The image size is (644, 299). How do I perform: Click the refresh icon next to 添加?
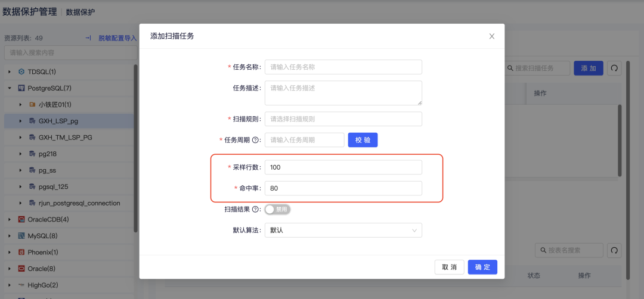point(614,68)
